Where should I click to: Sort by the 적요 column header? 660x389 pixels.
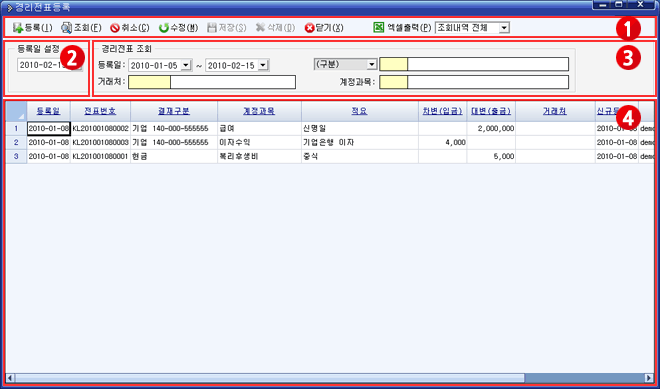359,111
